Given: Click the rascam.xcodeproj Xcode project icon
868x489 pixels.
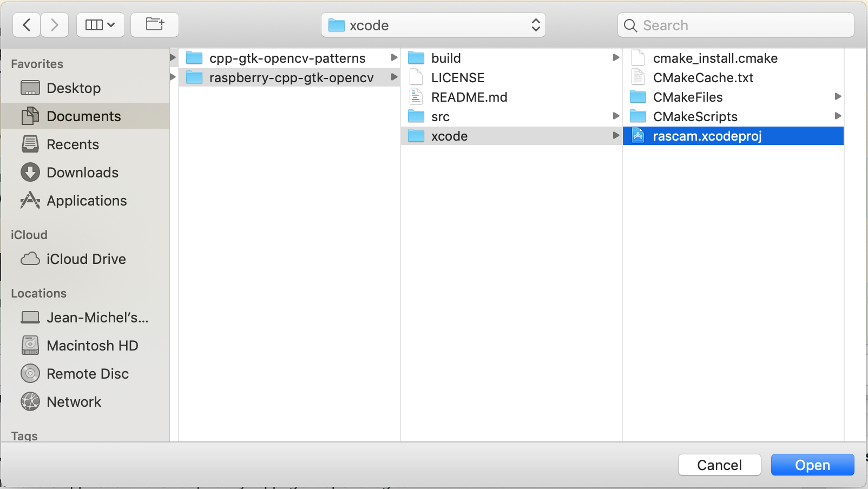Looking at the screenshot, I should (x=638, y=136).
